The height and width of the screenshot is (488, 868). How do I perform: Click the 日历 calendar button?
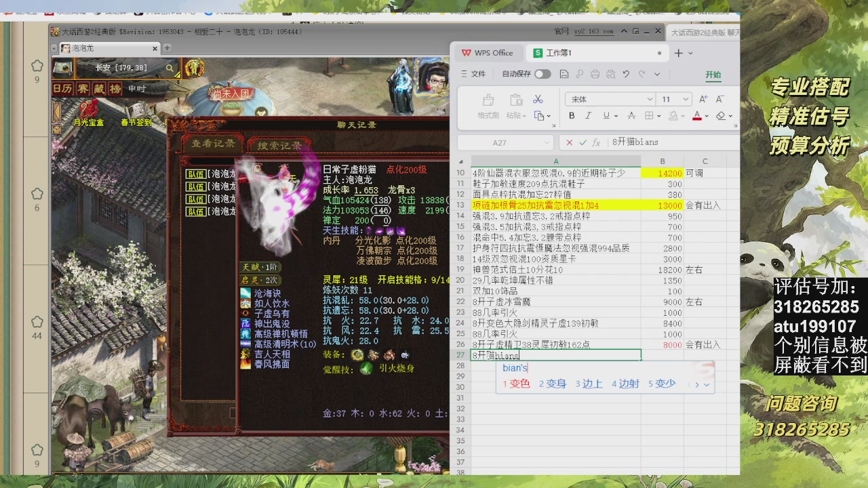pyautogui.click(x=62, y=89)
